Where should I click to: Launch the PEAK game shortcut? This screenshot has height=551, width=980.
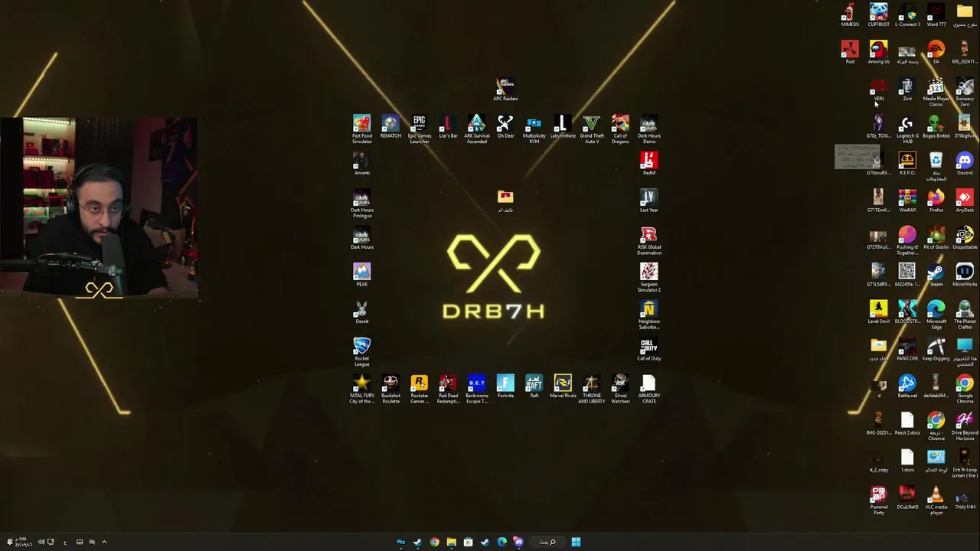362,275
